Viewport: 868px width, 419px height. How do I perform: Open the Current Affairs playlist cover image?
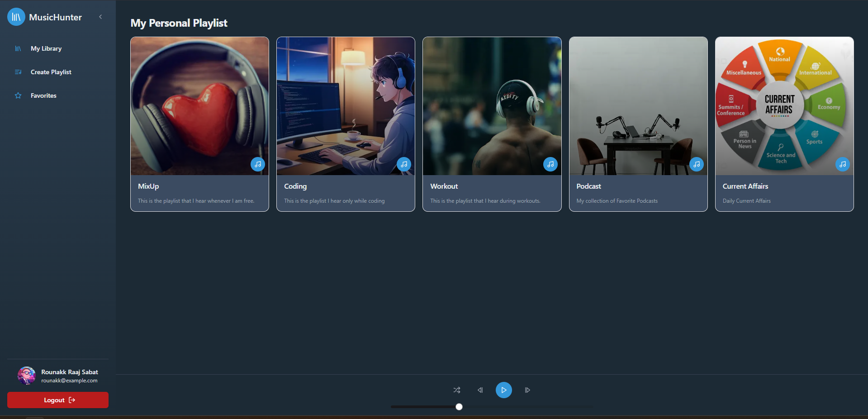coord(784,106)
